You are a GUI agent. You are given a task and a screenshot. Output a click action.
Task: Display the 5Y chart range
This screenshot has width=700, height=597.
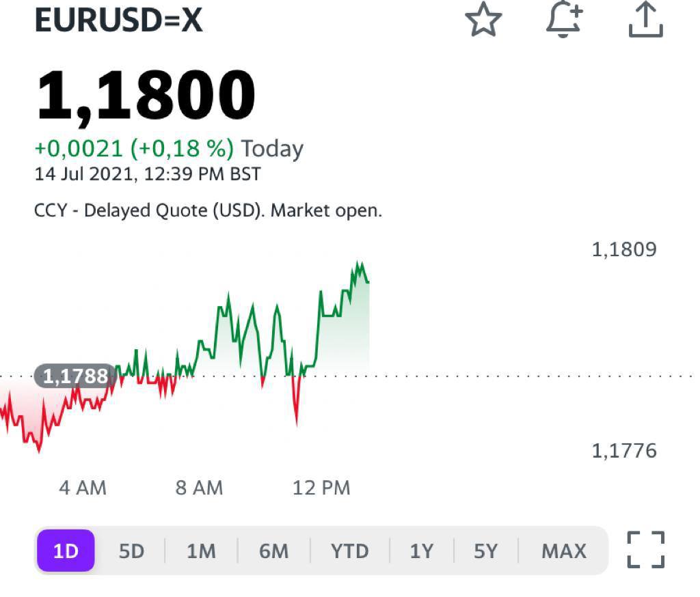click(x=485, y=551)
